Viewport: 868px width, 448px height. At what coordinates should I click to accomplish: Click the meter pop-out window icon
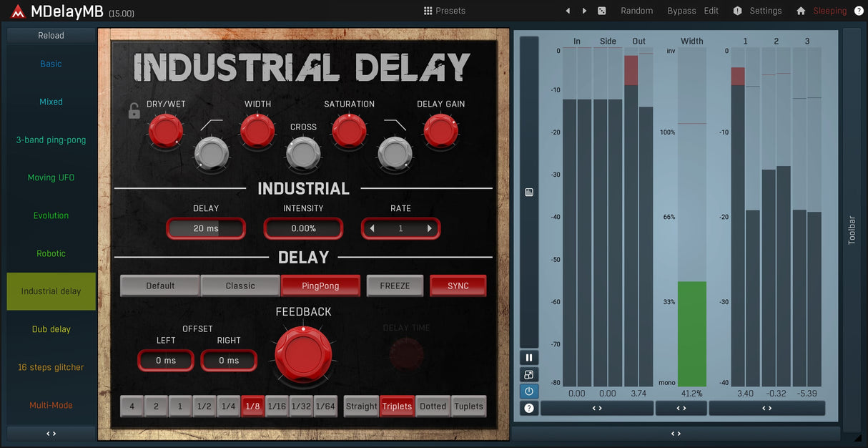(529, 375)
